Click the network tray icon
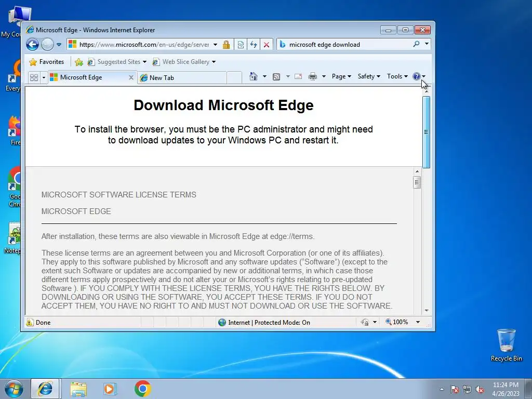Image resolution: width=532 pixels, height=399 pixels. coord(467,389)
